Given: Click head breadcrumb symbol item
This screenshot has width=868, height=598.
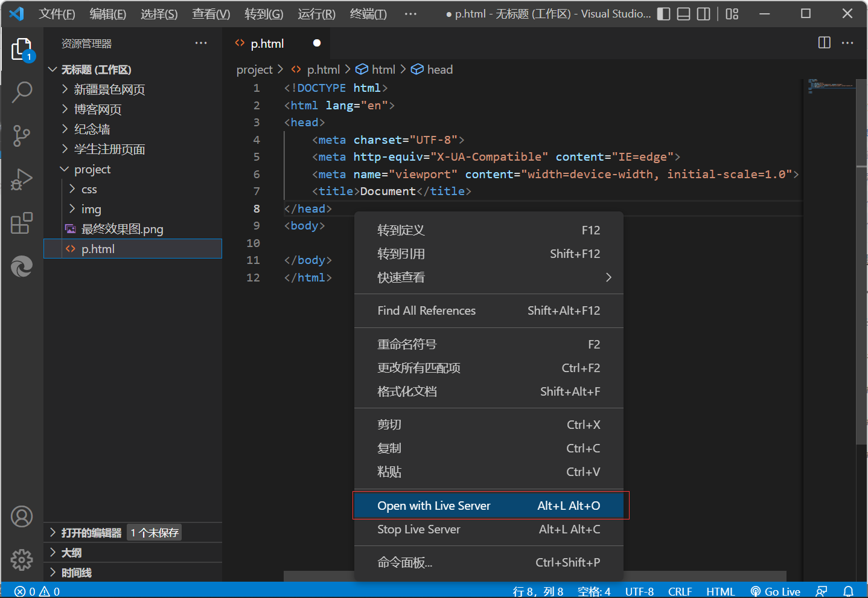Looking at the screenshot, I should tap(432, 69).
